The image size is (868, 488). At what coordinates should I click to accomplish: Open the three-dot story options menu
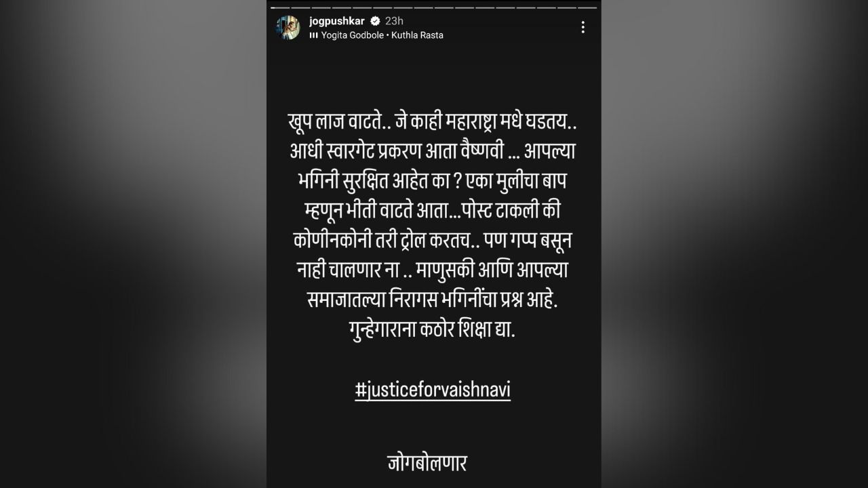pos(583,27)
